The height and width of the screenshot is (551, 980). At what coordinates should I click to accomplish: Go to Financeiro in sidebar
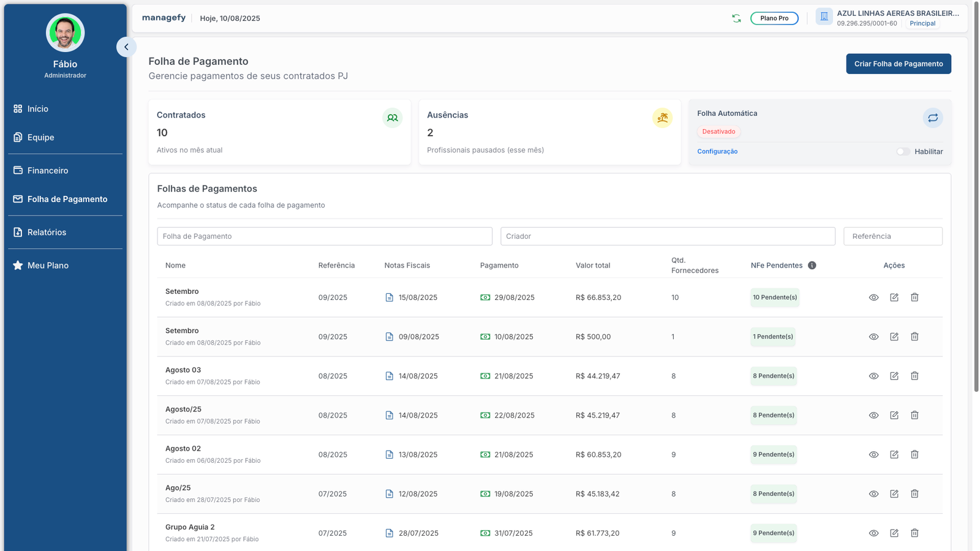(48, 171)
